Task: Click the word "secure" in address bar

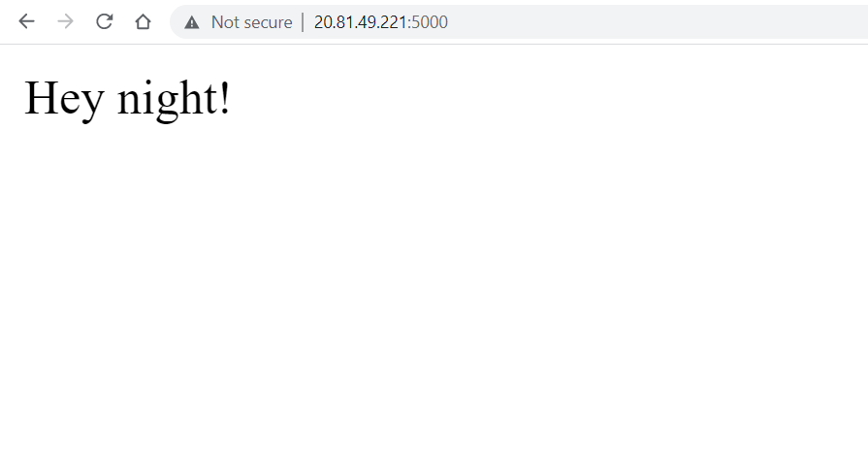Action: point(269,22)
